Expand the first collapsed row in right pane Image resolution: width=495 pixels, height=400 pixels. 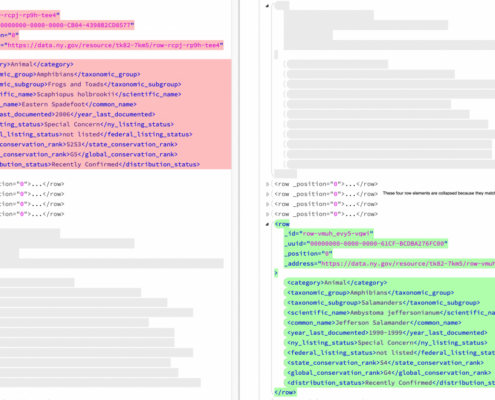[x=267, y=184]
